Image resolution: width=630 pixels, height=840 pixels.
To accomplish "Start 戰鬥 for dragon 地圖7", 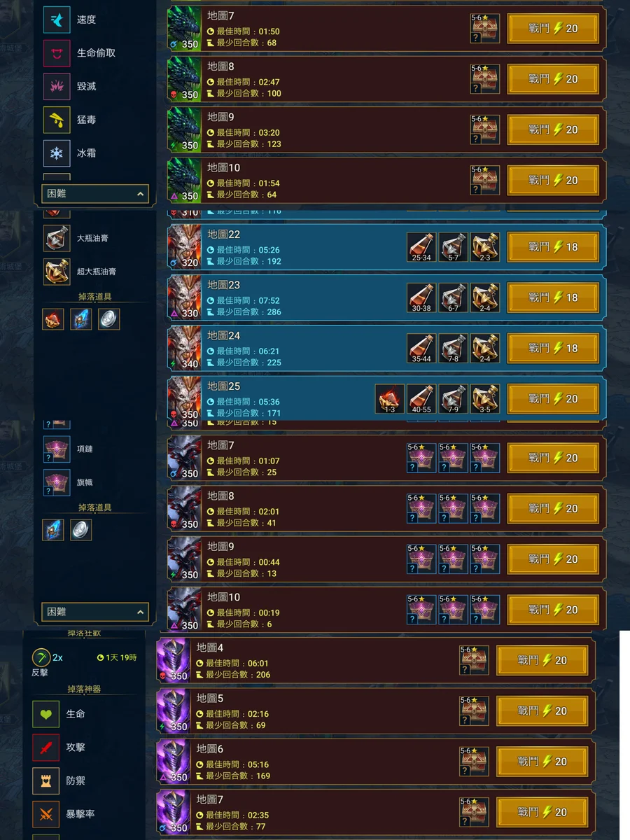I will click(x=553, y=29).
